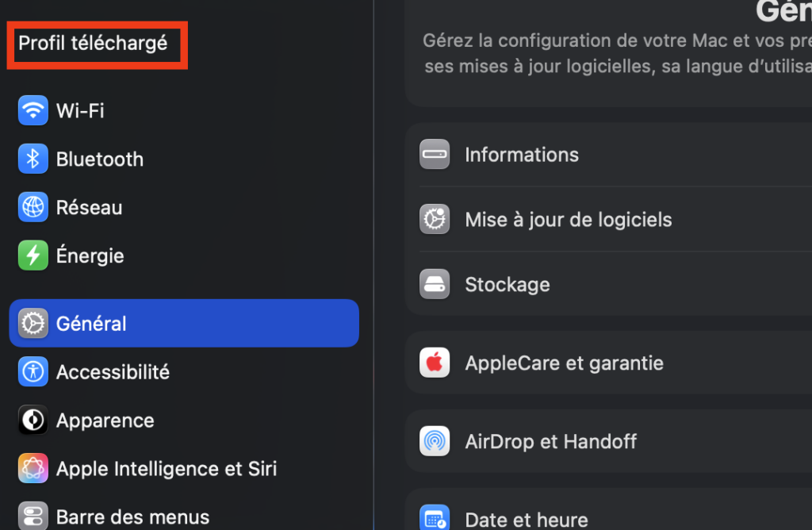This screenshot has height=530, width=812.
Task: Go to AppleCare et garantie
Action: [564, 363]
